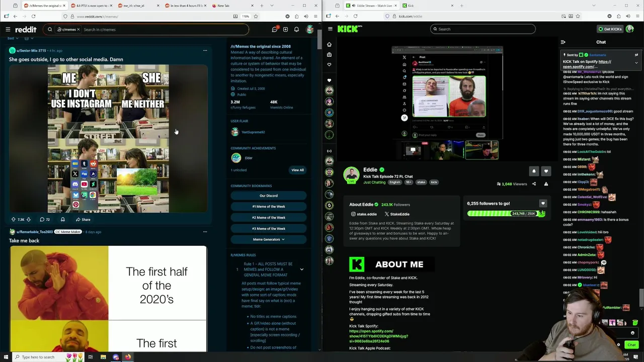Open u/Senior-Mix-3715 profile link
644x362 pixels.
31,50
